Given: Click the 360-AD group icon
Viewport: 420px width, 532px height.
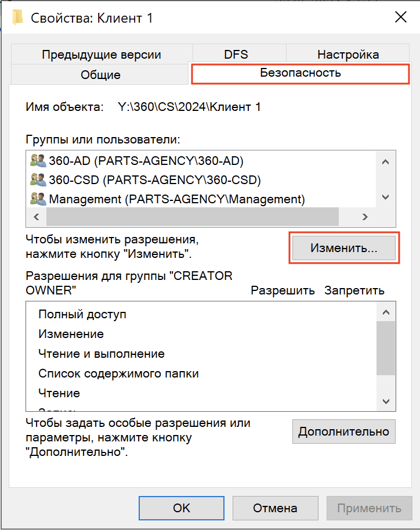Looking at the screenshot, I should pyautogui.click(x=38, y=160).
